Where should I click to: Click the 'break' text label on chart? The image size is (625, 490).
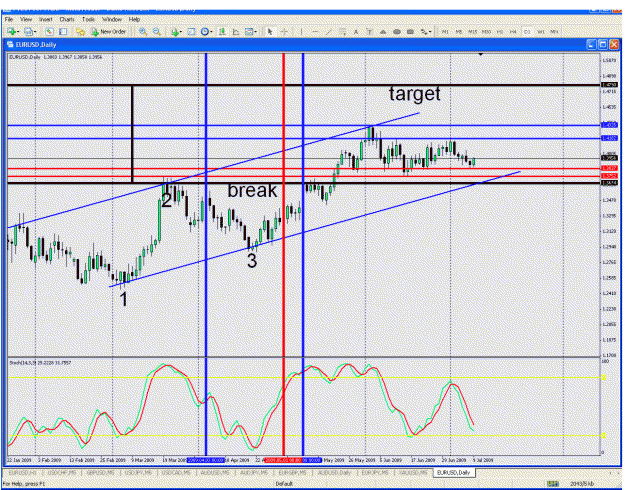coord(252,190)
